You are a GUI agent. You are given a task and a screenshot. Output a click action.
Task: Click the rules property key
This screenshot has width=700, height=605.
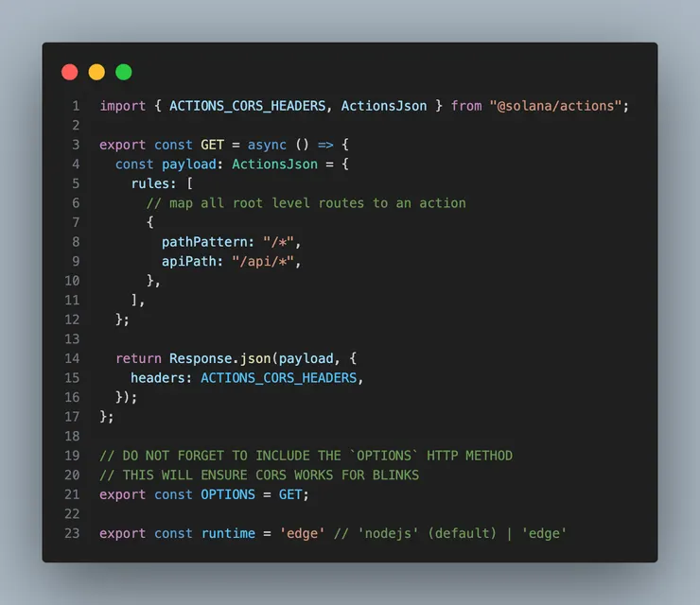pos(149,183)
